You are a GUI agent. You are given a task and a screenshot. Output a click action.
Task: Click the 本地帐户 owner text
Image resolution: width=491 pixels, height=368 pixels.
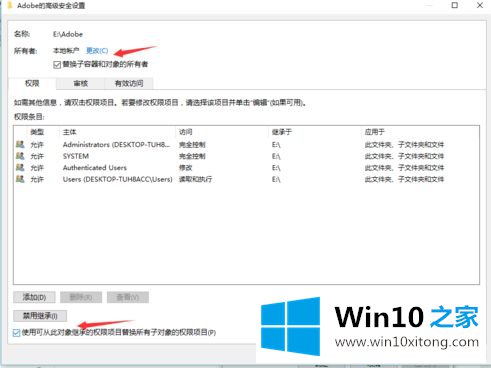click(66, 51)
